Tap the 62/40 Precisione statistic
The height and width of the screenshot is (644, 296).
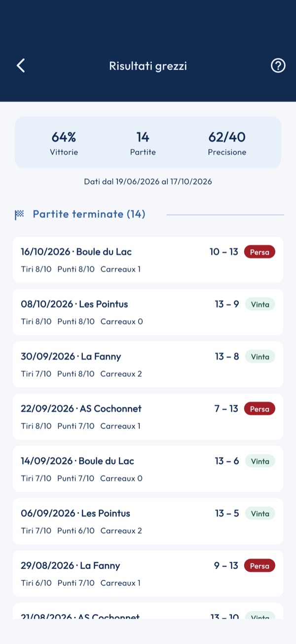tap(227, 143)
